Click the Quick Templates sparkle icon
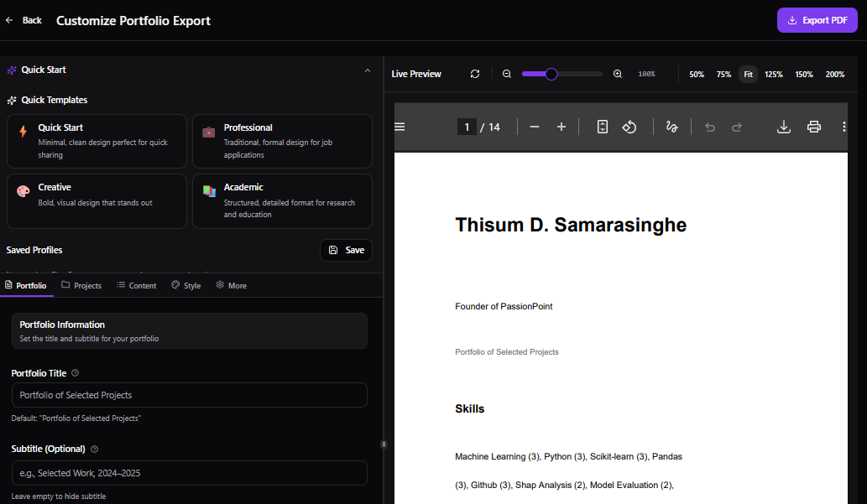 12,100
